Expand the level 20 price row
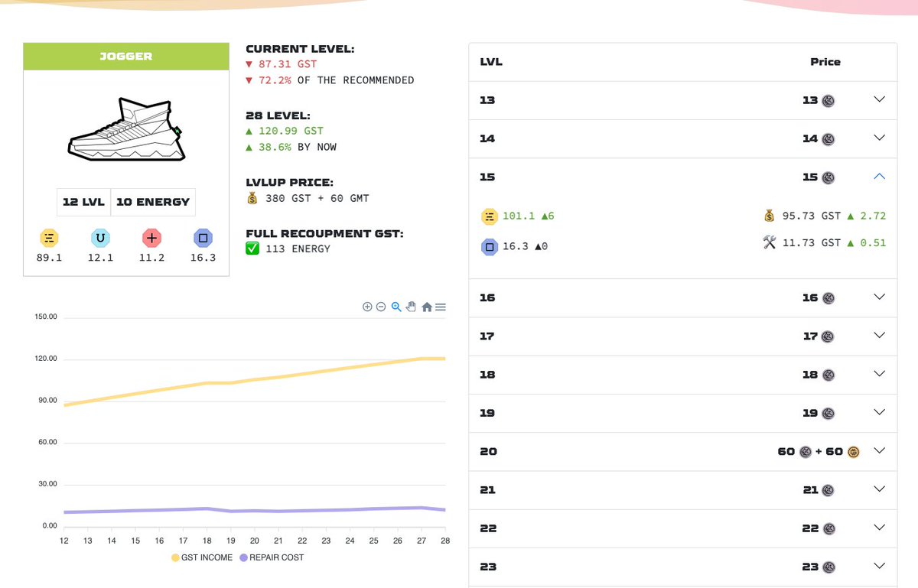 coord(879,450)
